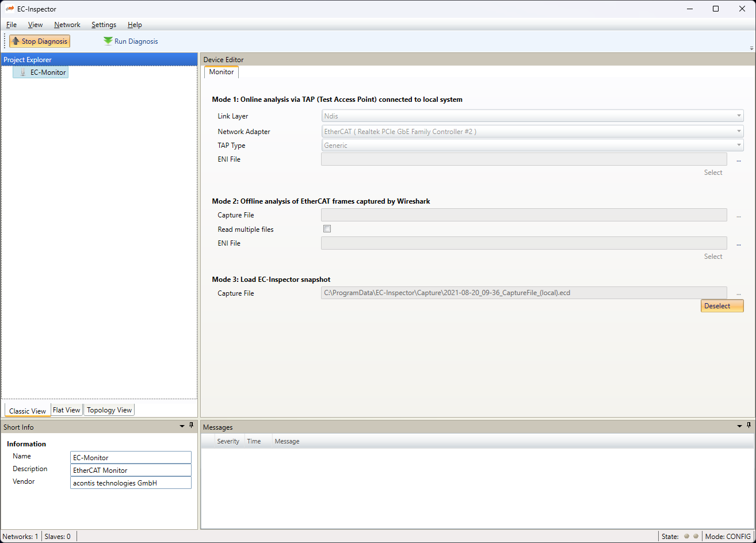Image resolution: width=756 pixels, height=543 pixels.
Task: Pin the Short Info panel
Action: [192, 426]
